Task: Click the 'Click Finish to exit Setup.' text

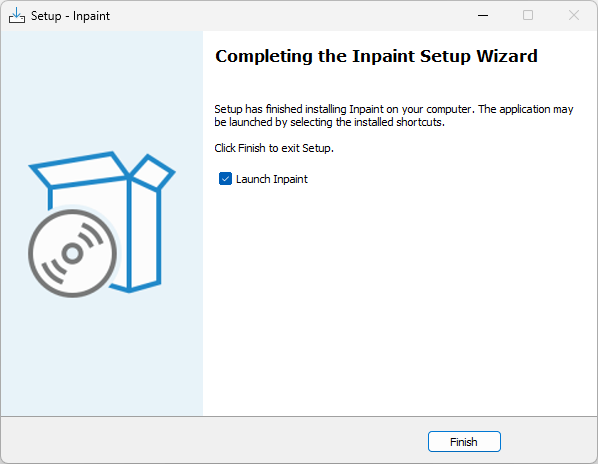Action: (x=274, y=148)
